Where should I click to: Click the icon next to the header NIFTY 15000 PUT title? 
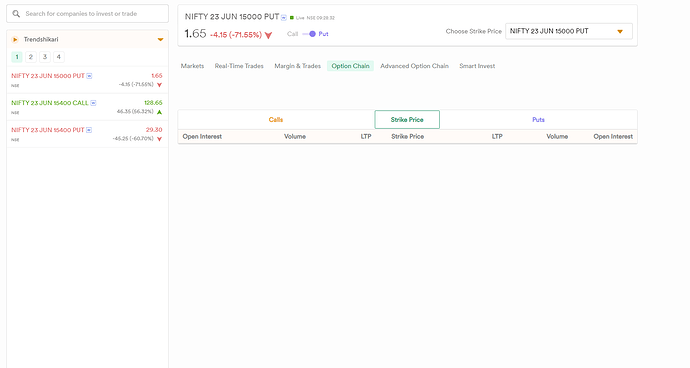(284, 18)
